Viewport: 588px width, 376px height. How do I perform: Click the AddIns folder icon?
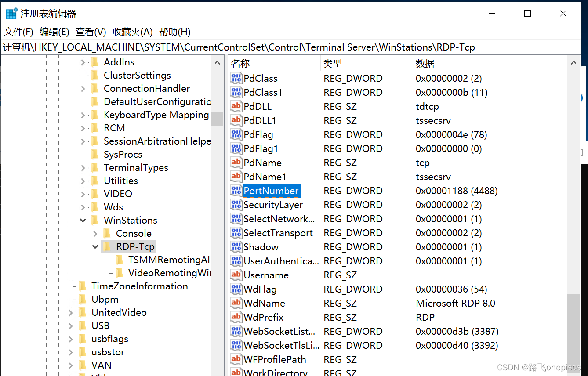95,62
